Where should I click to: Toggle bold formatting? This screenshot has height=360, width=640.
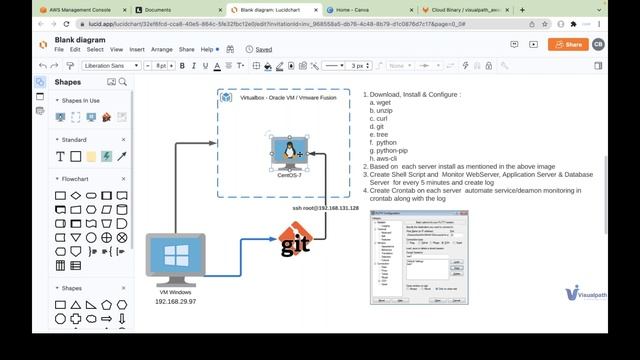(x=182, y=66)
